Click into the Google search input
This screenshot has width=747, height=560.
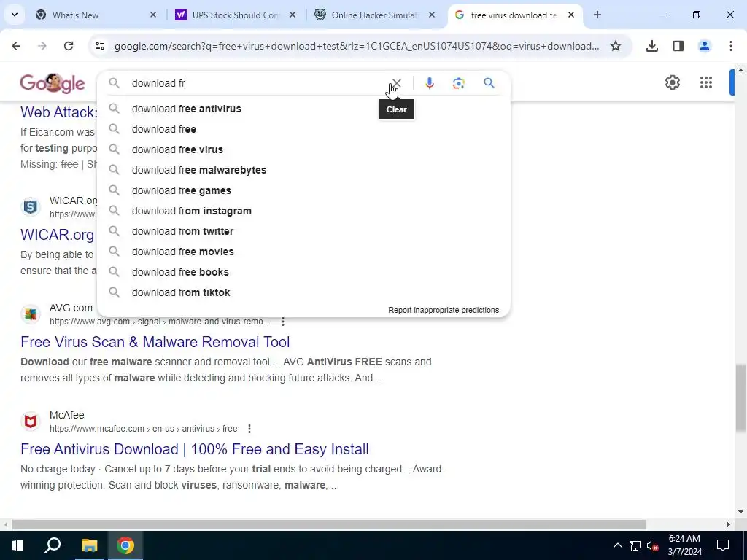258,83
